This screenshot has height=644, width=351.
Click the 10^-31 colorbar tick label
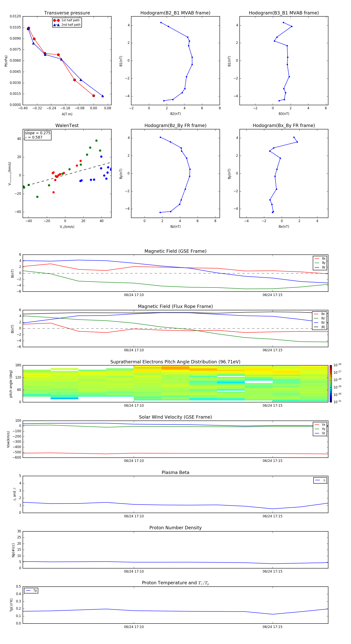337,402
